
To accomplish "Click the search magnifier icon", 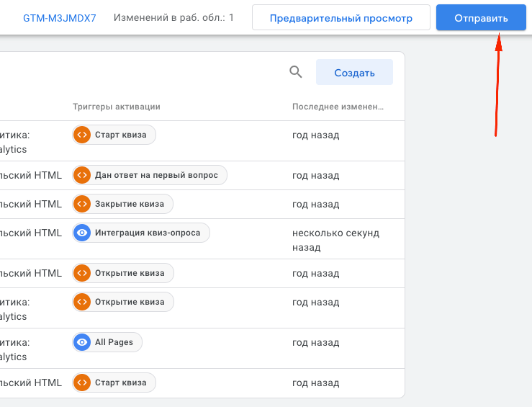I will (x=295, y=72).
